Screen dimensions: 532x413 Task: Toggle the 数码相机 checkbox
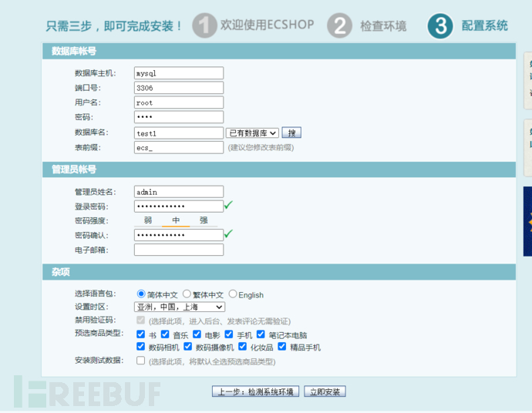coord(141,347)
